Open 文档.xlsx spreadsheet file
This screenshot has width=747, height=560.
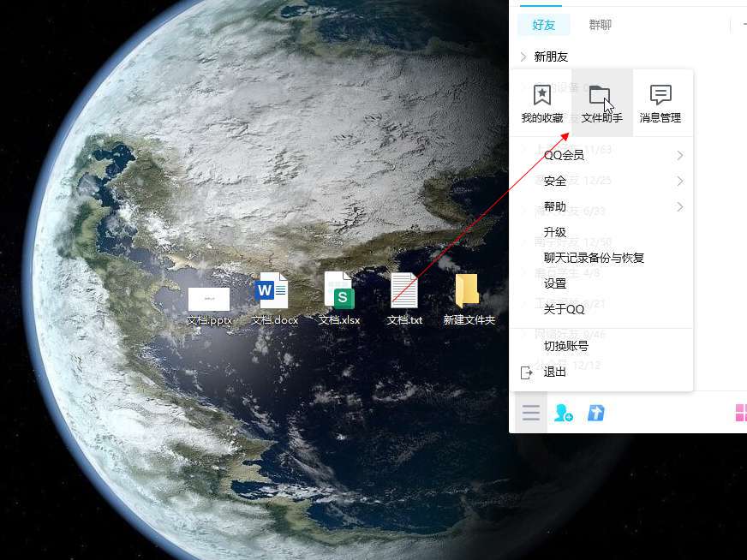pos(339,299)
